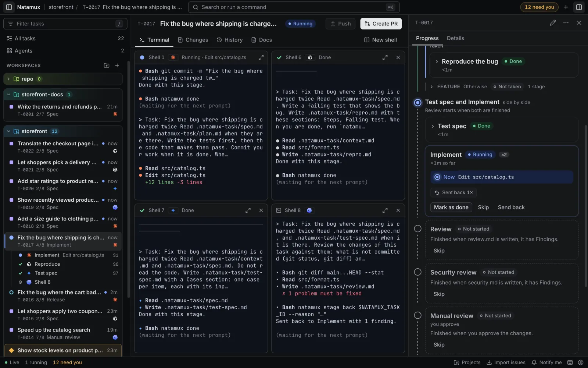Select the Review stage circle marker

click(417, 229)
